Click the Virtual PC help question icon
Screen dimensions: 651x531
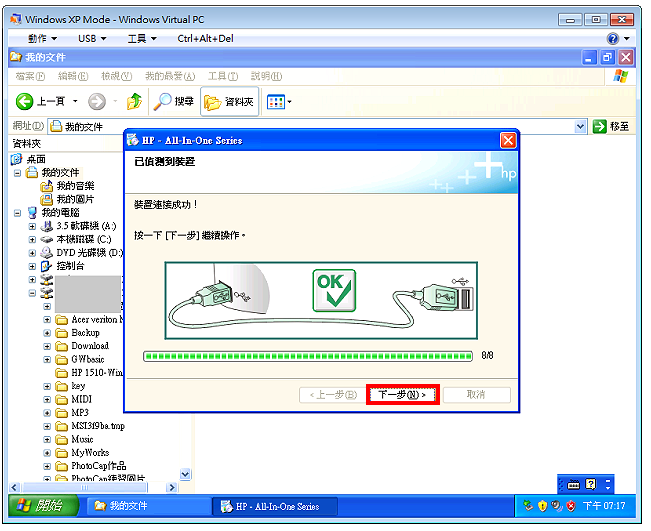612,39
